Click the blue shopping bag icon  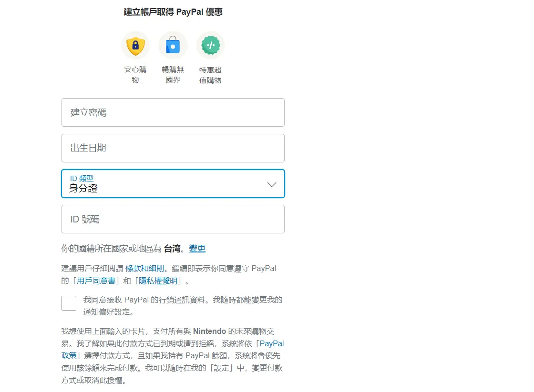[x=173, y=46]
